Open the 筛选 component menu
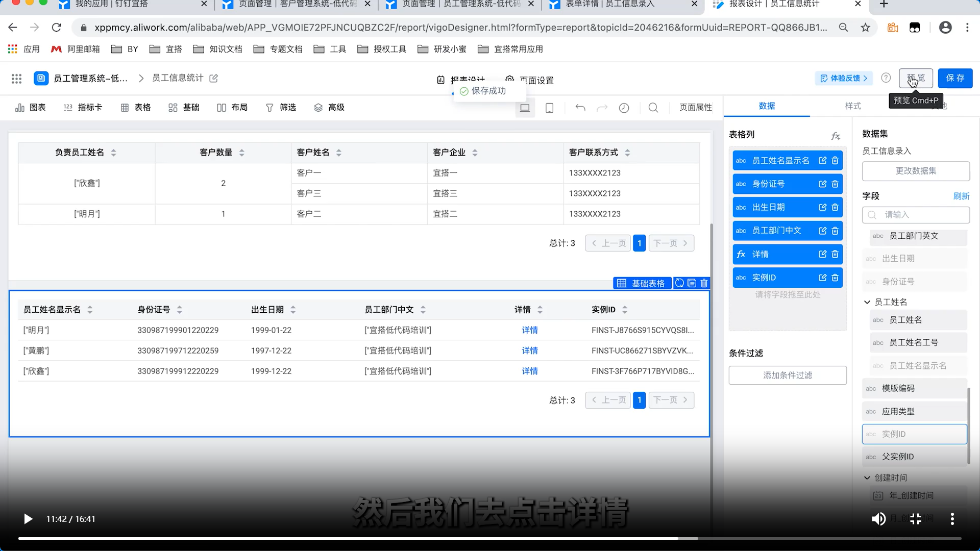The width and height of the screenshot is (980, 551). [x=281, y=108]
